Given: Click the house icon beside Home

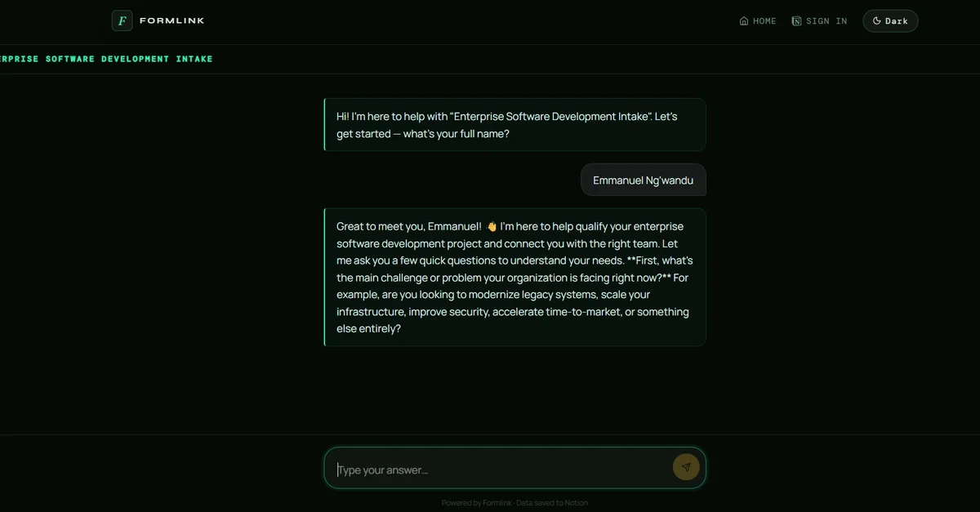Looking at the screenshot, I should [x=744, y=21].
